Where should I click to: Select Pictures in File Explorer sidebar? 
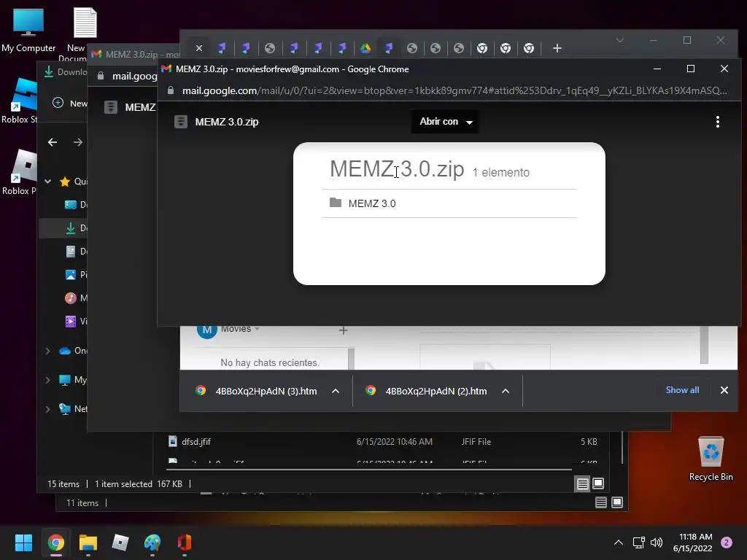(75, 275)
